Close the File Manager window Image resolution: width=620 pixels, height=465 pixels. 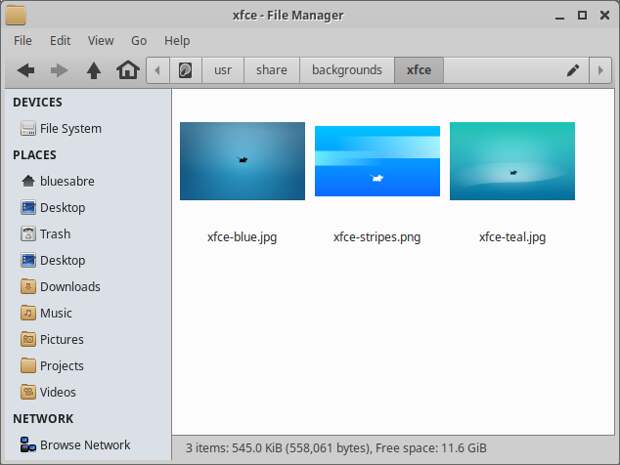tap(605, 15)
